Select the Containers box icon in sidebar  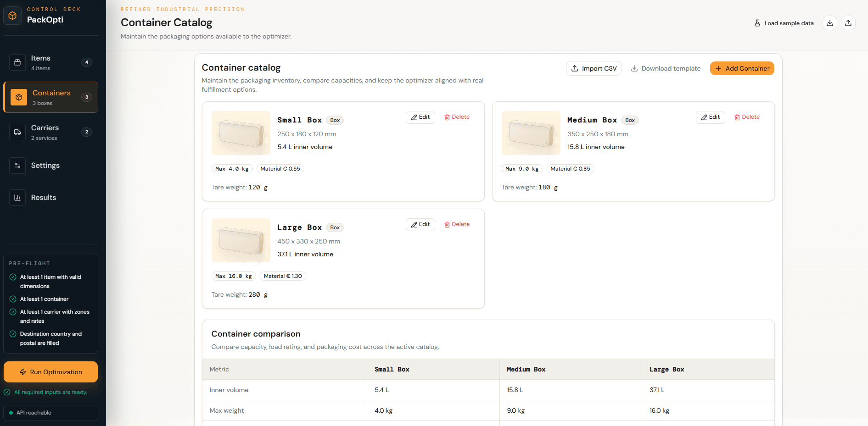coord(19,97)
